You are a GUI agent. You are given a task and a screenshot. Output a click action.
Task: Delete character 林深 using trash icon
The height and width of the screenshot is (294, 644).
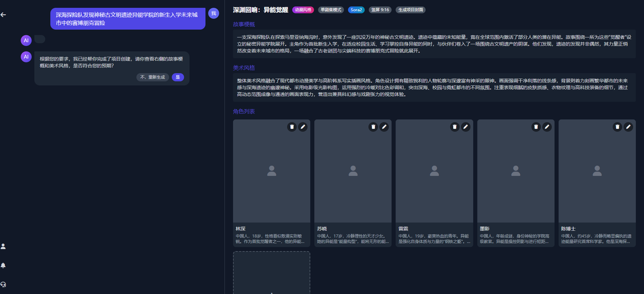[292, 127]
